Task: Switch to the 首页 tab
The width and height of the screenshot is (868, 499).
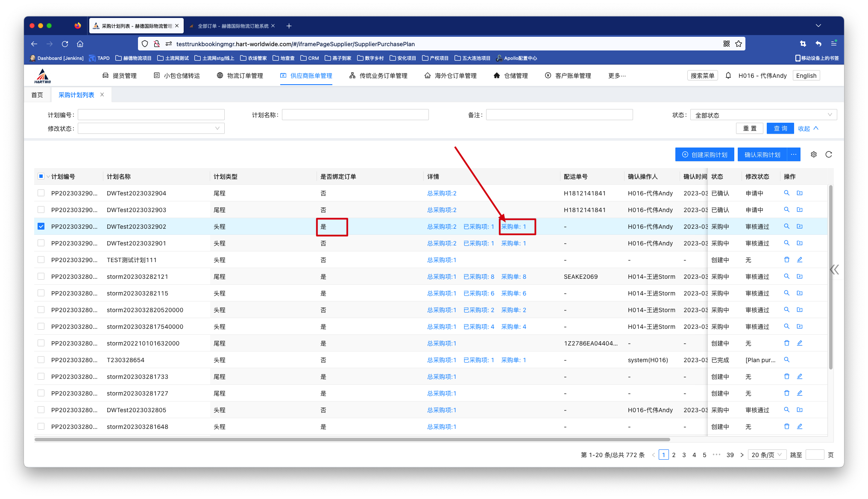Action: point(37,95)
